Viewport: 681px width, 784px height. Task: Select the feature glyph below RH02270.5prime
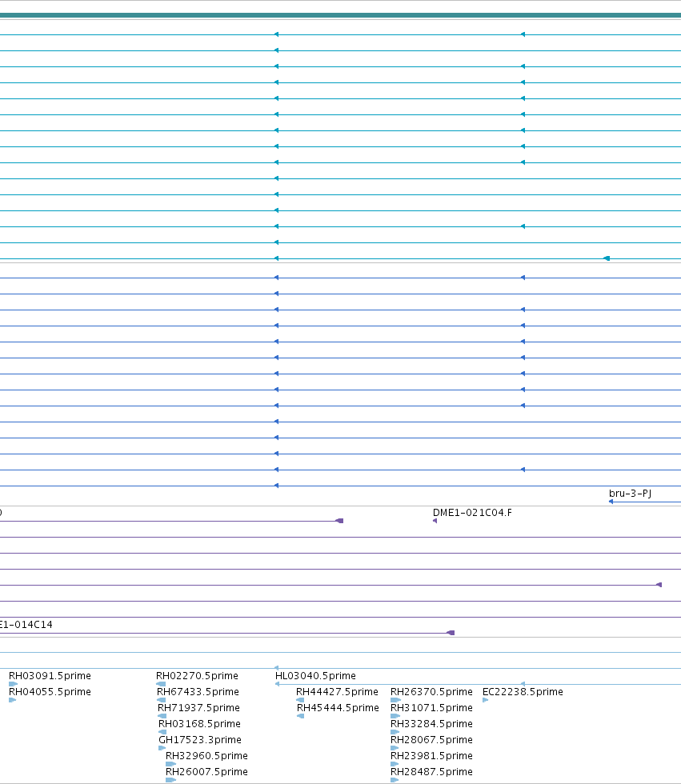point(161,684)
